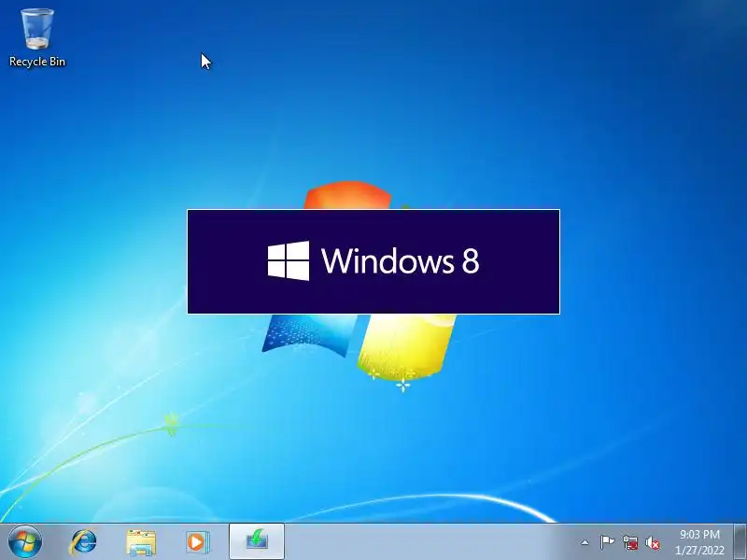Select the Recycle Bin desktop icon
747x560 pixels.
coord(37,38)
